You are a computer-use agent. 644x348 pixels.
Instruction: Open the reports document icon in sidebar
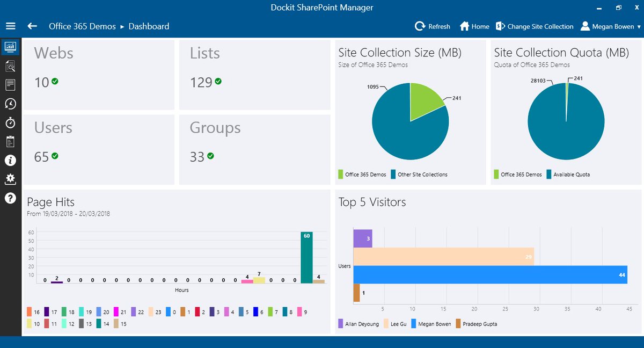11,84
